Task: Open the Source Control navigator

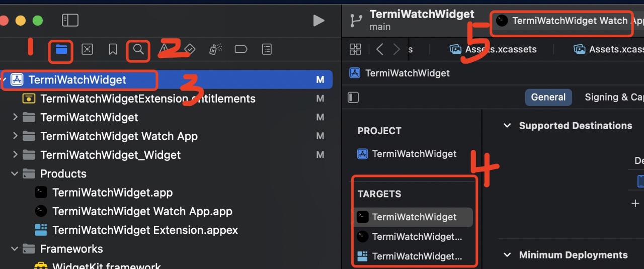Action: pos(87,49)
